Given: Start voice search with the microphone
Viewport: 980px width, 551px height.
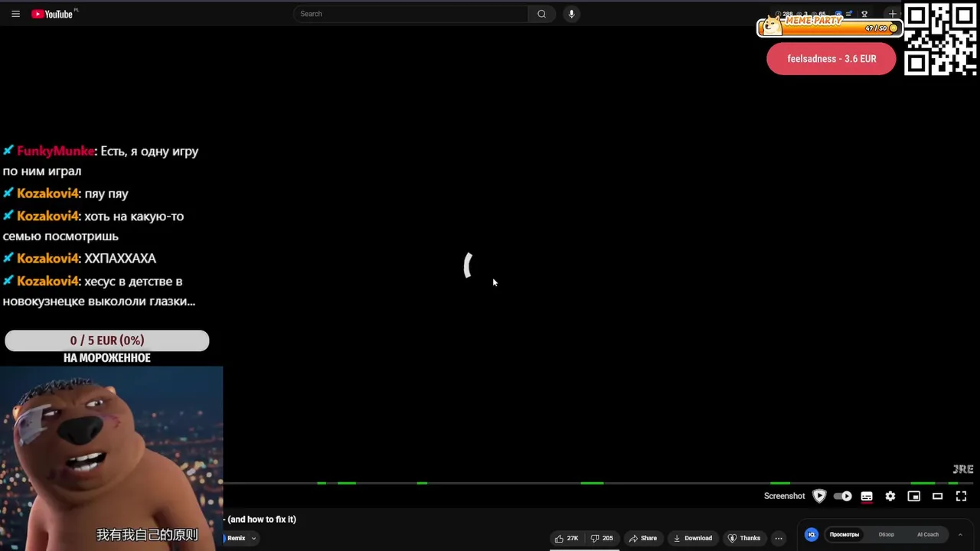Looking at the screenshot, I should point(571,14).
